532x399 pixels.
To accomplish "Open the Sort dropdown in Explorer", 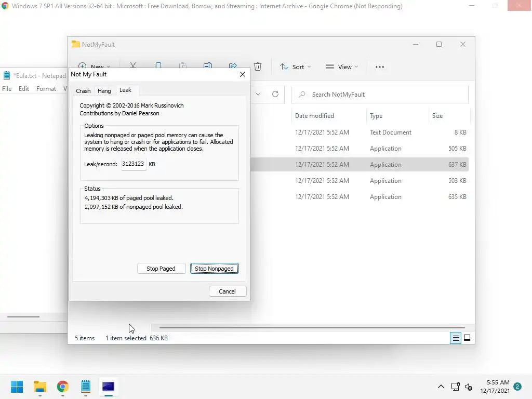I will click(295, 67).
